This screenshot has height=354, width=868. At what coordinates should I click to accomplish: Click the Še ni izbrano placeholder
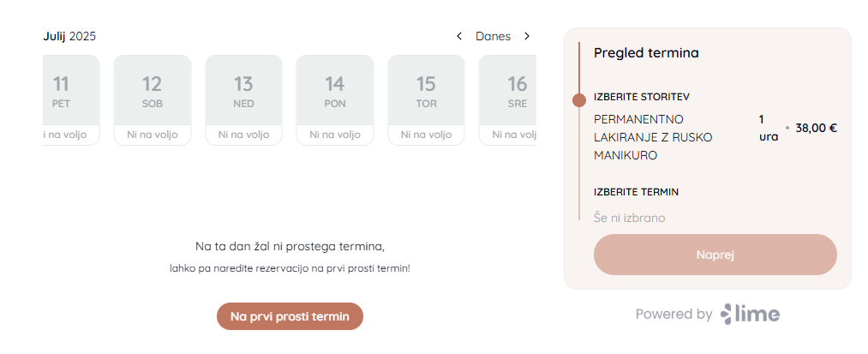click(629, 218)
